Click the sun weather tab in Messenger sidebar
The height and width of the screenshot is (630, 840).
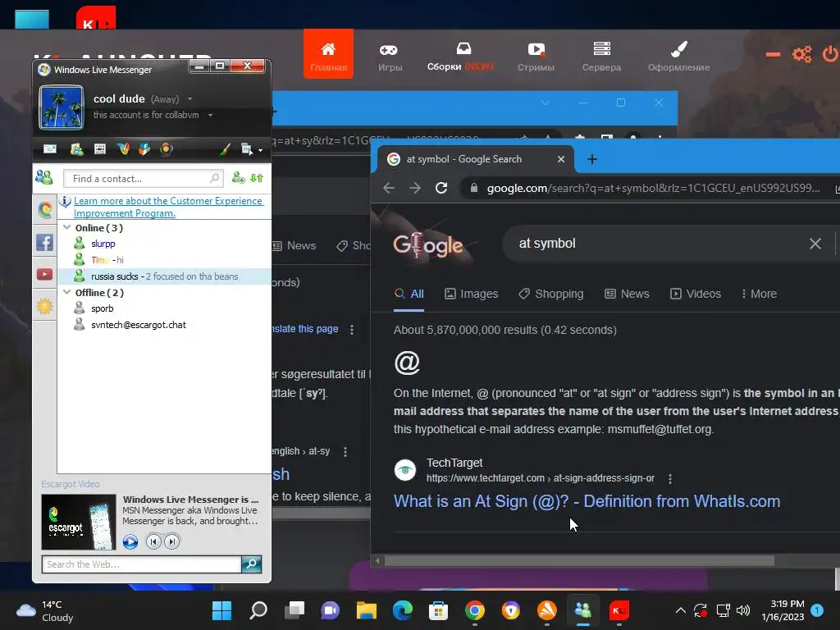[44, 307]
